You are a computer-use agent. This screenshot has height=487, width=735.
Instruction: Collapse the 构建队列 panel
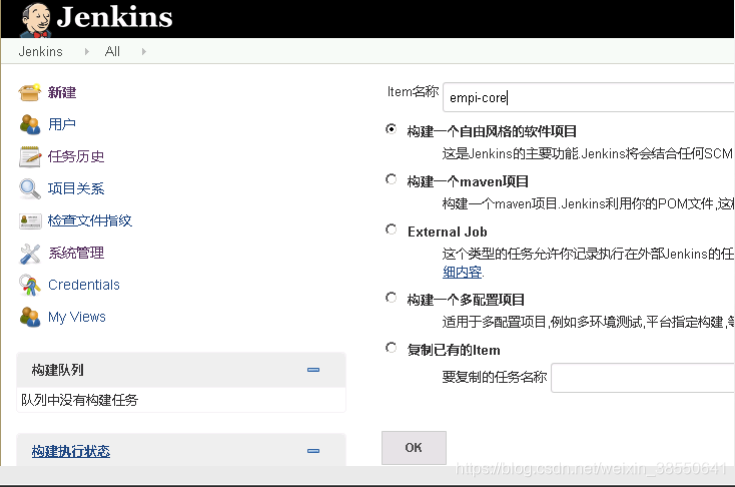313,370
